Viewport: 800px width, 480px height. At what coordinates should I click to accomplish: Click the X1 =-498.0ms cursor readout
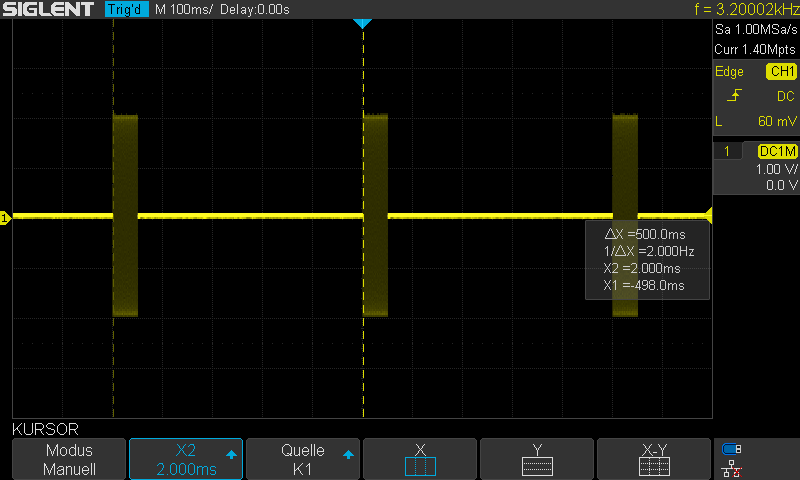coord(644,285)
